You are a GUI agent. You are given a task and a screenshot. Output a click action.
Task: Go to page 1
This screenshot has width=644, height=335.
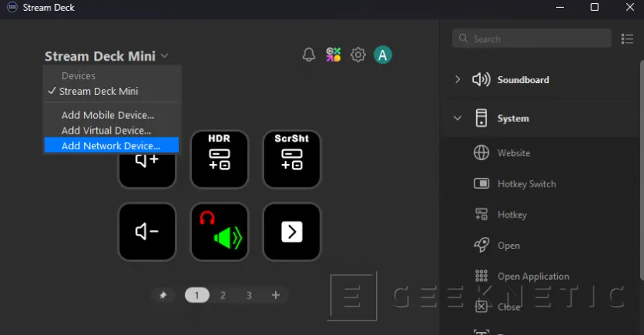[197, 295]
